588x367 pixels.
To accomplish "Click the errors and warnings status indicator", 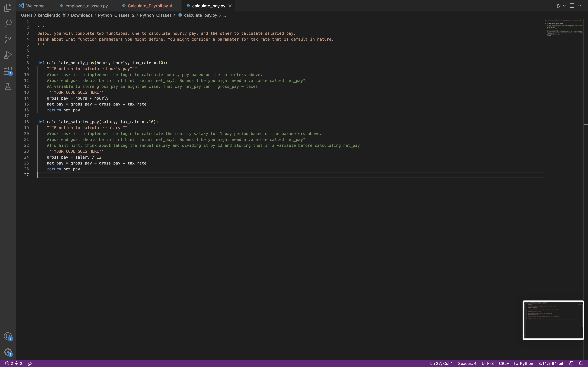I will click(x=14, y=363).
